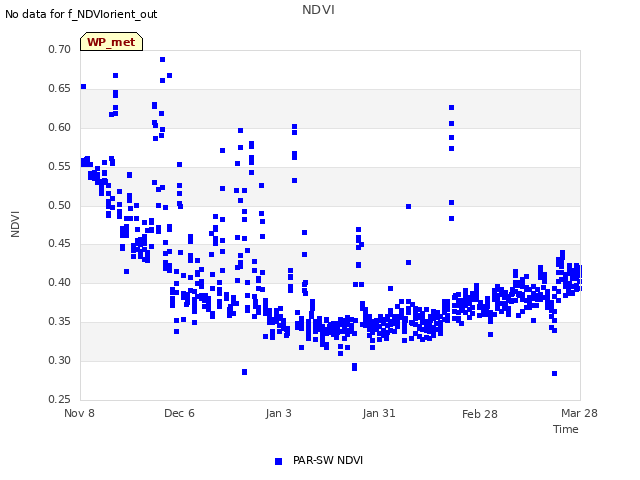Click the vertical NDVI axis label

(x=15, y=224)
